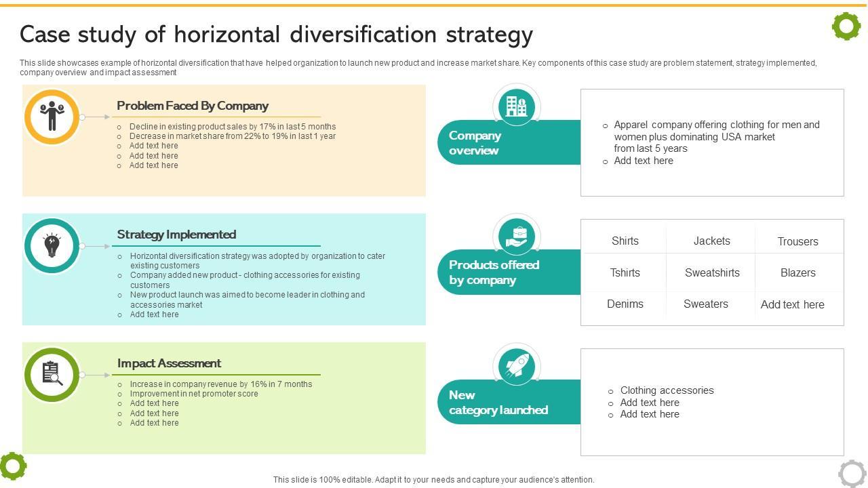868x488 pixels.
Task: Select the 'New category launched' label
Action: [498, 403]
